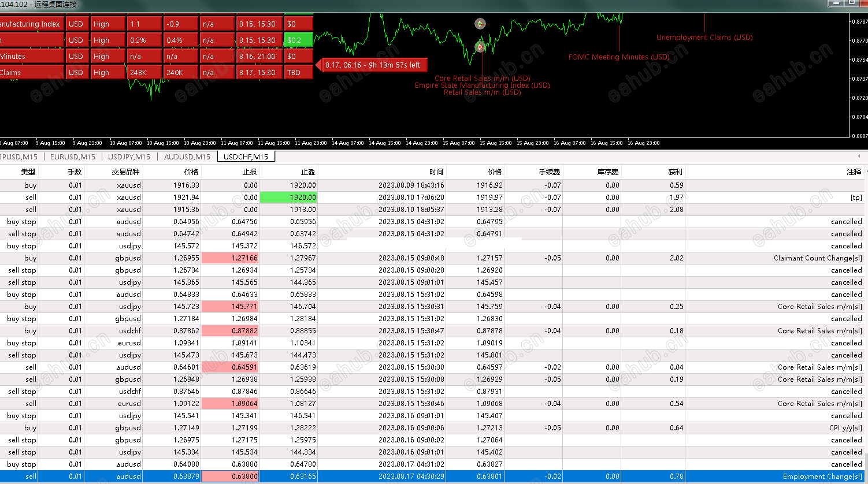Click the 'Claimant Count Change[sl]' comment
Screen dimensions: 868x484
818,258
